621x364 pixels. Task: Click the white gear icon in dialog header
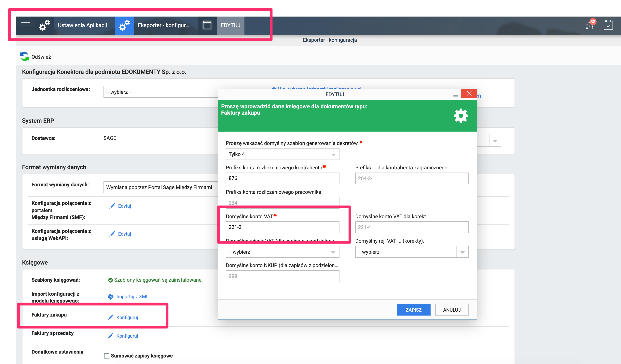[461, 116]
